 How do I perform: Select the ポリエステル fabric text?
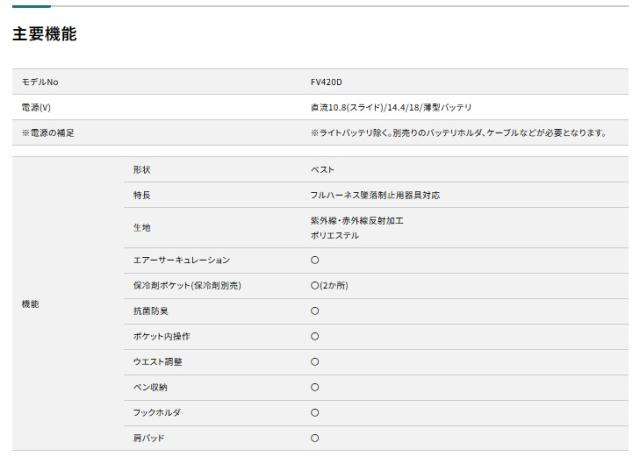tap(334, 235)
